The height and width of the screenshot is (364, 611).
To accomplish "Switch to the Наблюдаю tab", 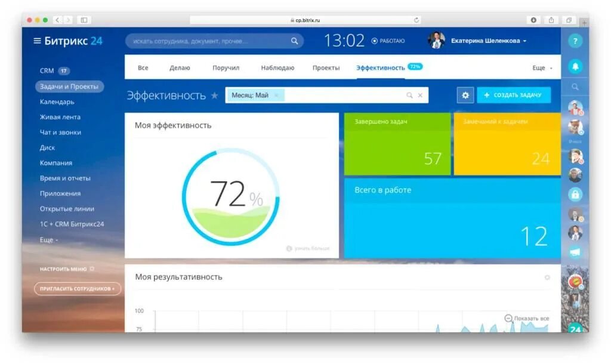I will pyautogui.click(x=277, y=67).
